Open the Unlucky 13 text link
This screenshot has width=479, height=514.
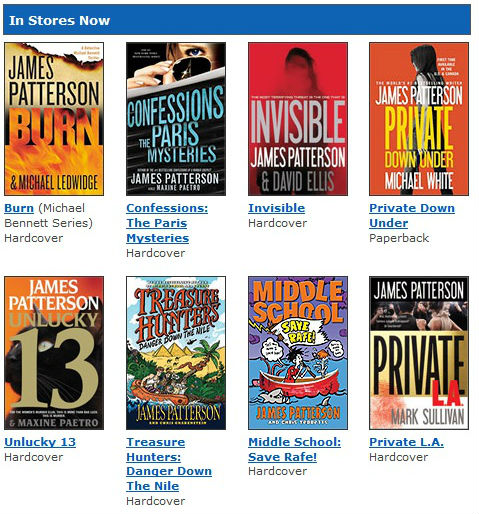tap(40, 442)
